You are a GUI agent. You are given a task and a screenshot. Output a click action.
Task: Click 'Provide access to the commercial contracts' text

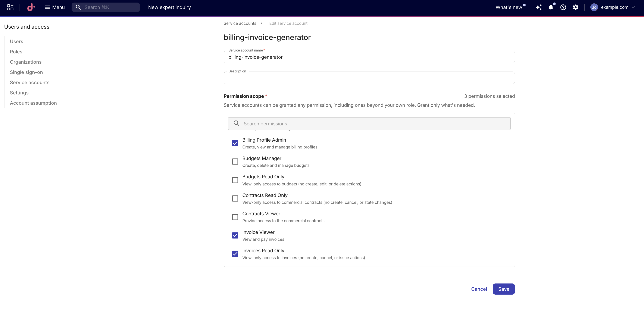[x=283, y=221]
